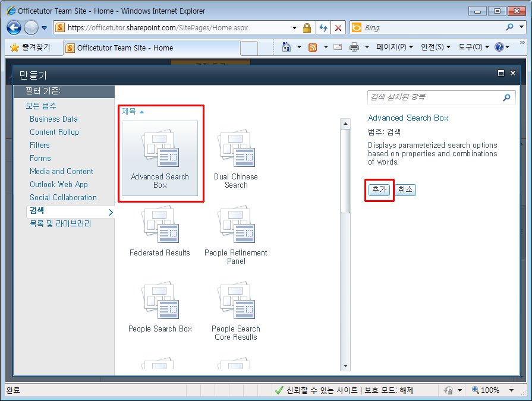
Task: Filter by Media and Content category
Action: 61,171
